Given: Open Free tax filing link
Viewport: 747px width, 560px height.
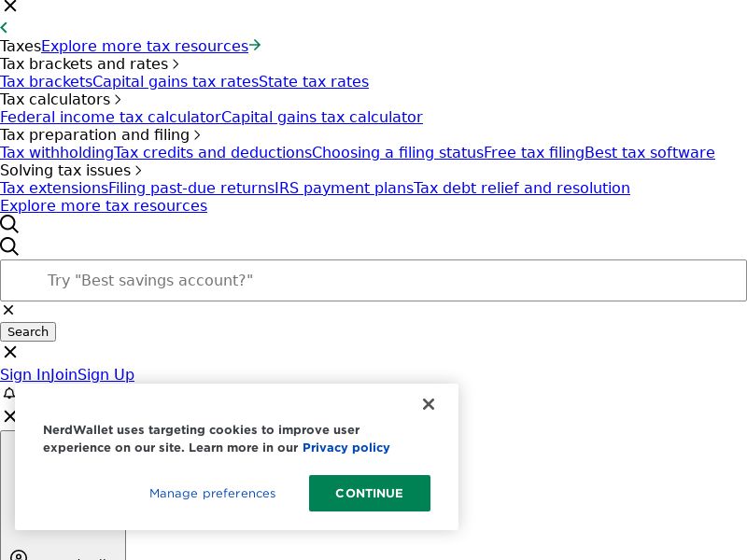Looking at the screenshot, I should point(534,153).
